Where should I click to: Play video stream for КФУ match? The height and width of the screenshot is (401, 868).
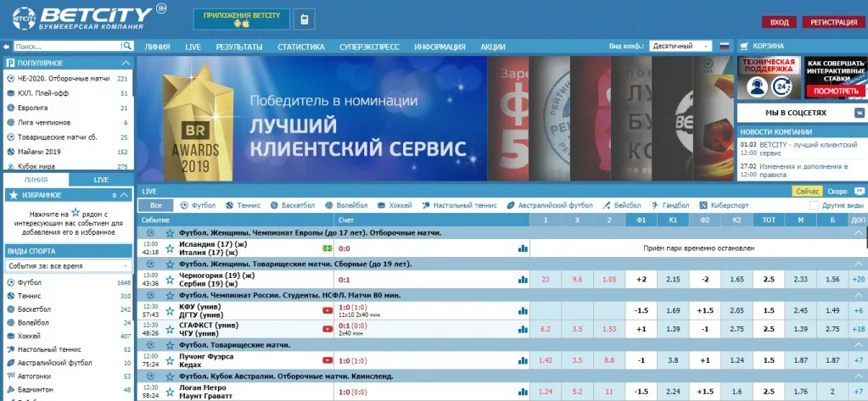pyautogui.click(x=328, y=310)
